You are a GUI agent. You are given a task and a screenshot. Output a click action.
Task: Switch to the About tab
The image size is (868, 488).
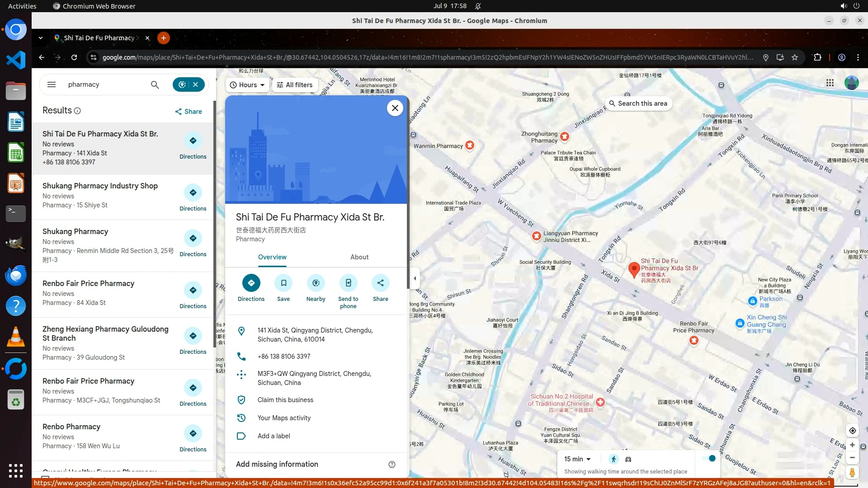pyautogui.click(x=359, y=257)
